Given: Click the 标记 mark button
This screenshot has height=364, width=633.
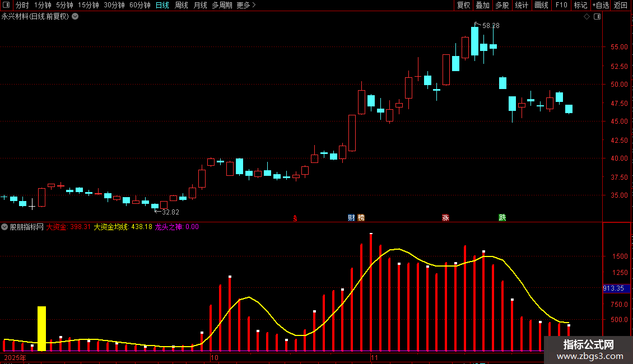Looking at the screenshot, I should tap(580, 5).
